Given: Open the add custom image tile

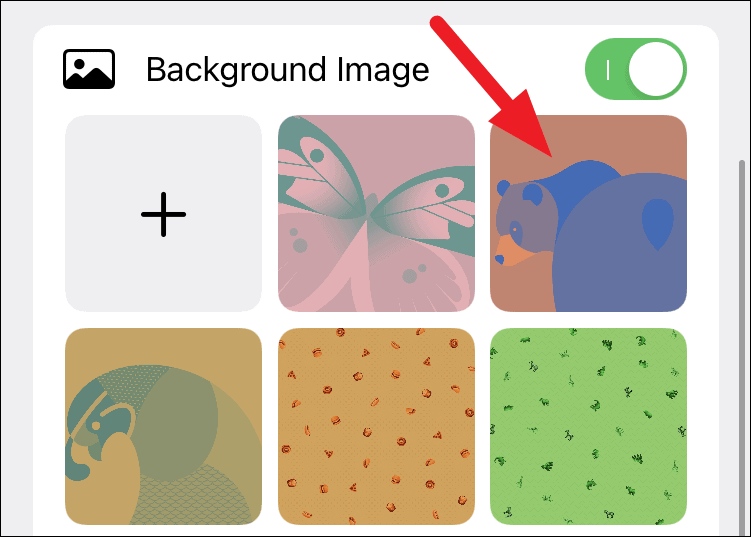Looking at the screenshot, I should [x=163, y=214].
